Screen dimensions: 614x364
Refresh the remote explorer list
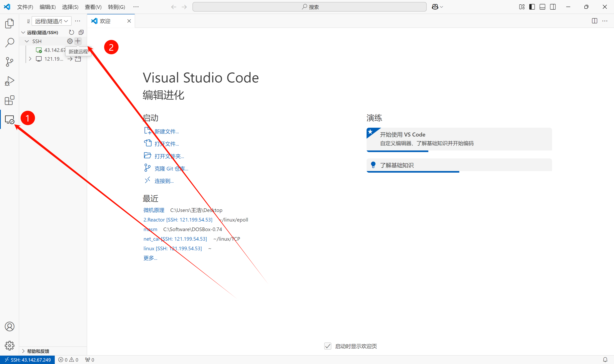pos(71,32)
